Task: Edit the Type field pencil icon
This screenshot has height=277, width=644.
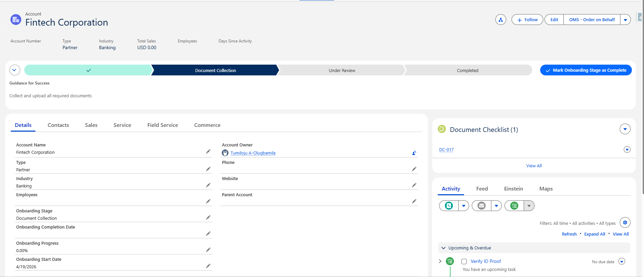Action: coord(208,169)
